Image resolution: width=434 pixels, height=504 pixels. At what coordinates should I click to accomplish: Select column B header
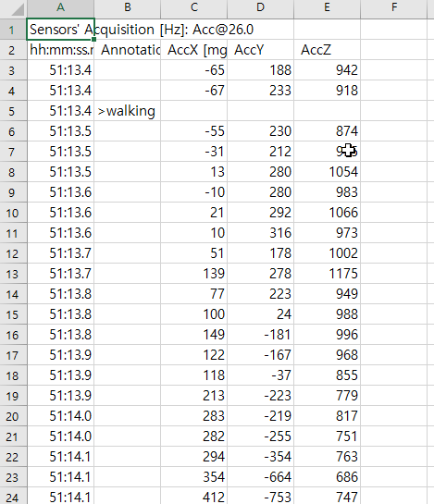point(128,7)
